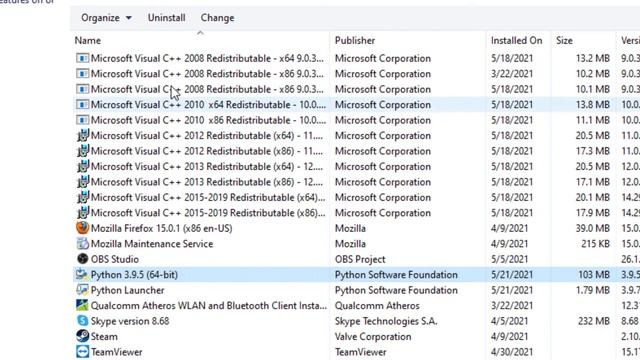Select Microsoft Visual C++ 2008 Redistributable x64 entry

pos(207,58)
